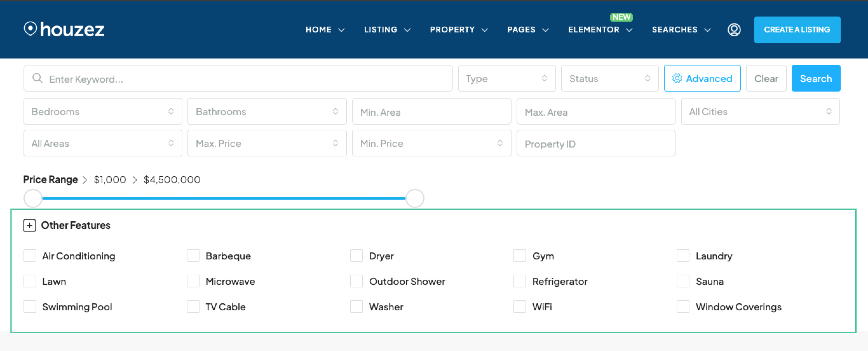The height and width of the screenshot is (351, 868).
Task: Check the Microwave checkbox
Action: (193, 281)
